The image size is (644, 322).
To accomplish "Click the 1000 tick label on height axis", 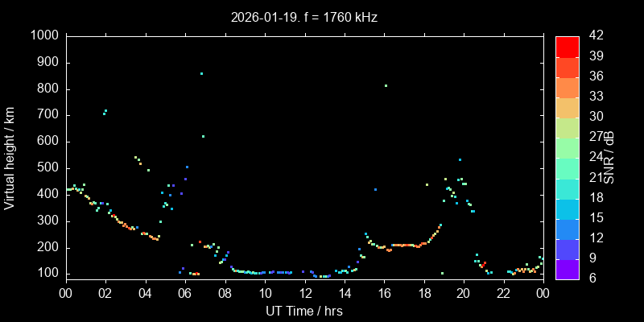I will (43, 36).
